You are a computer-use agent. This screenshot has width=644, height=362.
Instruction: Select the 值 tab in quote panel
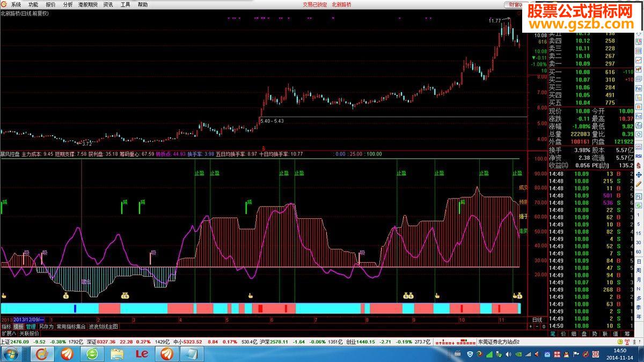pyautogui.click(x=617, y=334)
